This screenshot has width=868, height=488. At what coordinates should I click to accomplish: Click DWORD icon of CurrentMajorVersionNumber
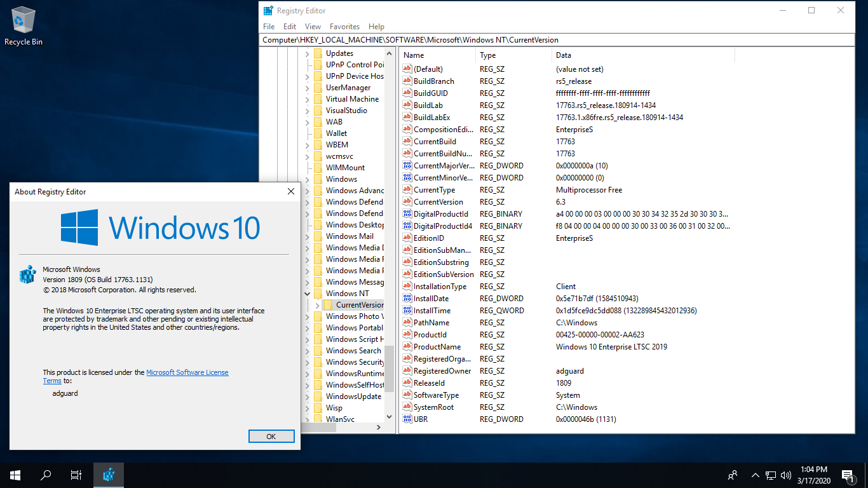[407, 166]
